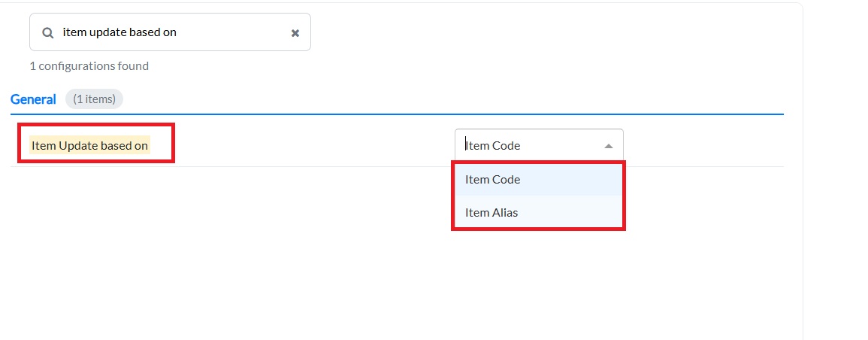The height and width of the screenshot is (340, 868).
Task: Click the word Code in the open option list
Action: click(507, 180)
